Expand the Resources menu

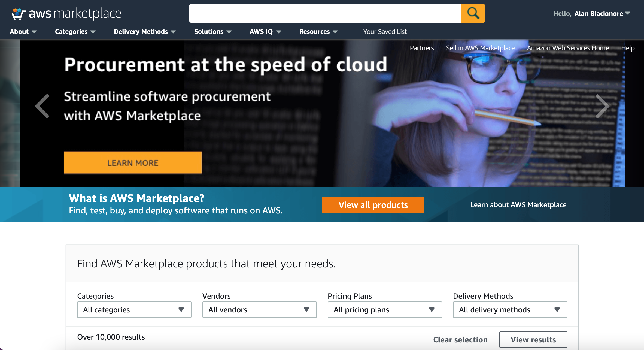pyautogui.click(x=318, y=32)
